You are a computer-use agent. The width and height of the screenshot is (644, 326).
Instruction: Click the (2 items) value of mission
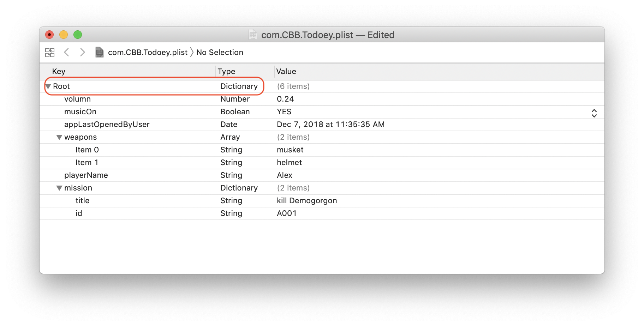[x=293, y=188]
